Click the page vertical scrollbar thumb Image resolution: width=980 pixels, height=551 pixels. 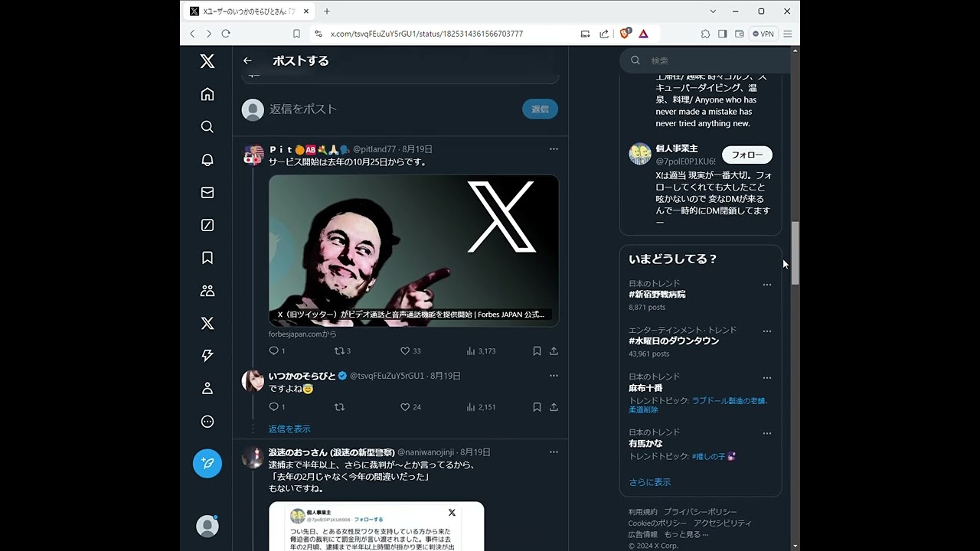click(x=795, y=253)
